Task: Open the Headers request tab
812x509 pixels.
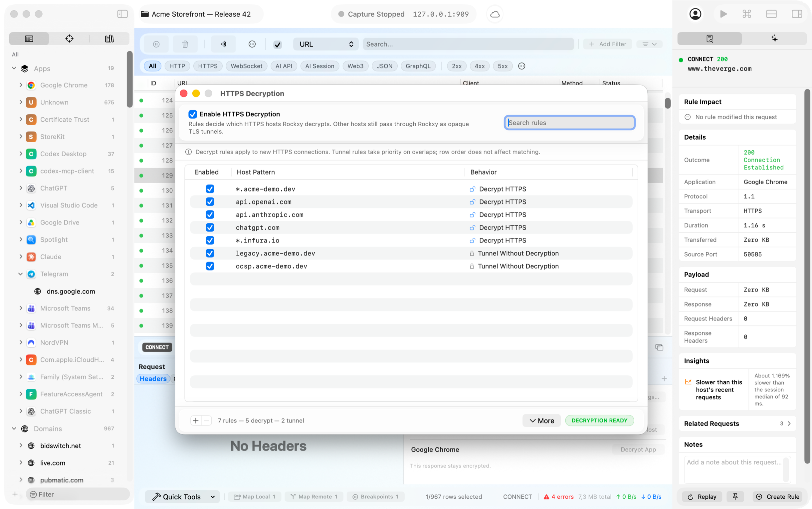Action: 153,379
